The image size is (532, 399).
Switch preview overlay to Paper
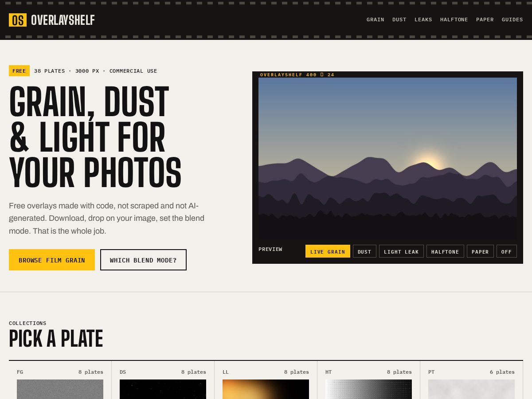[x=480, y=251]
